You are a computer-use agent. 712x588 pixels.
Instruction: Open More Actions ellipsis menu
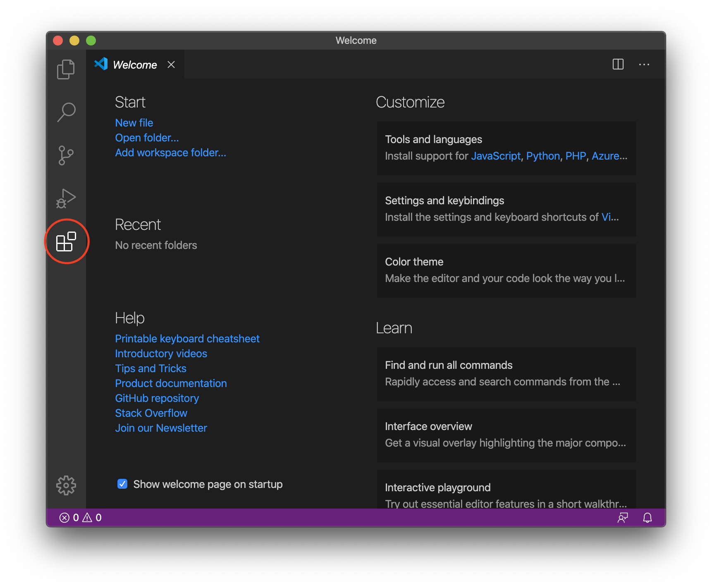644,65
